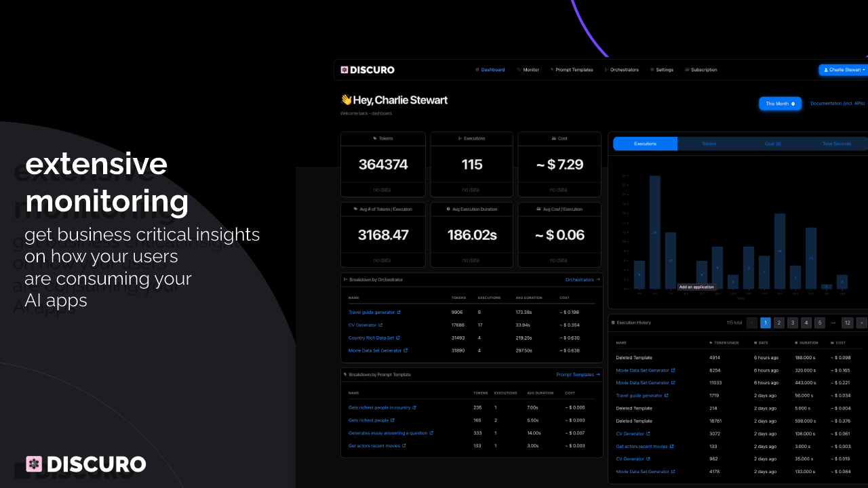Click the Avg Execution Duration value 186.02s
Image resolution: width=868 pixels, height=488 pixels.
[472, 235]
